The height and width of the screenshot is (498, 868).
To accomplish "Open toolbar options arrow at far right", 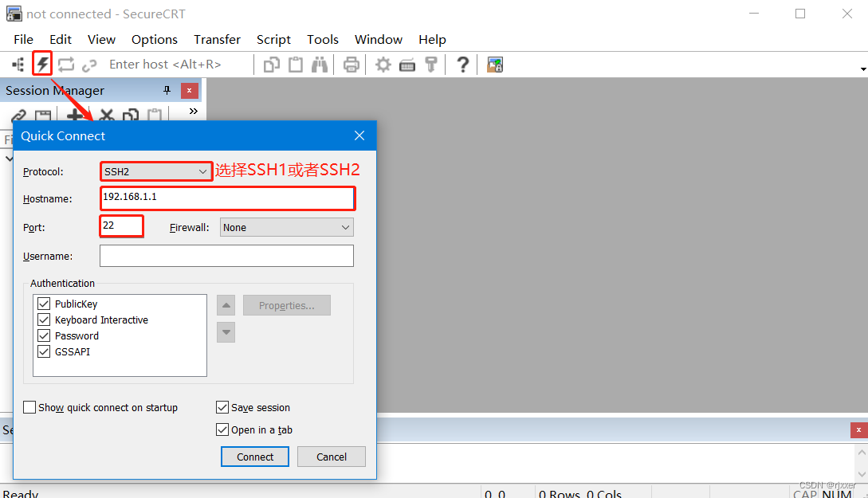I will (863, 69).
